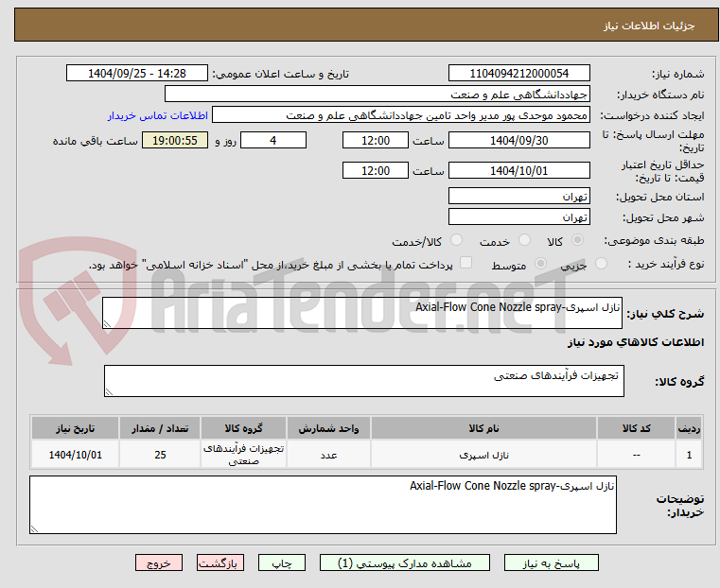Click the row number 1 cell
This screenshot has height=588, width=720.
click(689, 455)
